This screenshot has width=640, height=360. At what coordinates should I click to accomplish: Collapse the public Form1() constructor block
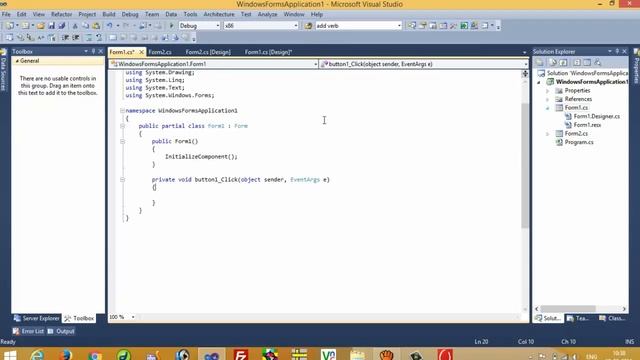(x=122, y=141)
